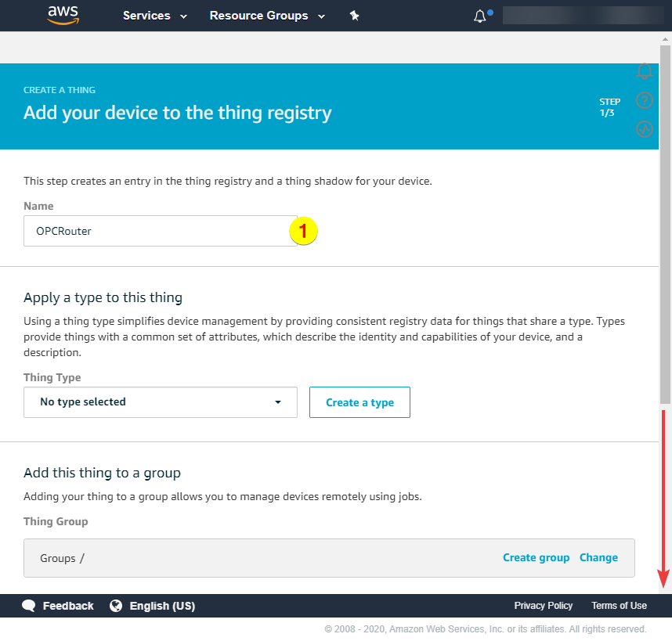672x641 pixels.
Task: Select the English (US) language label
Action: click(x=162, y=606)
